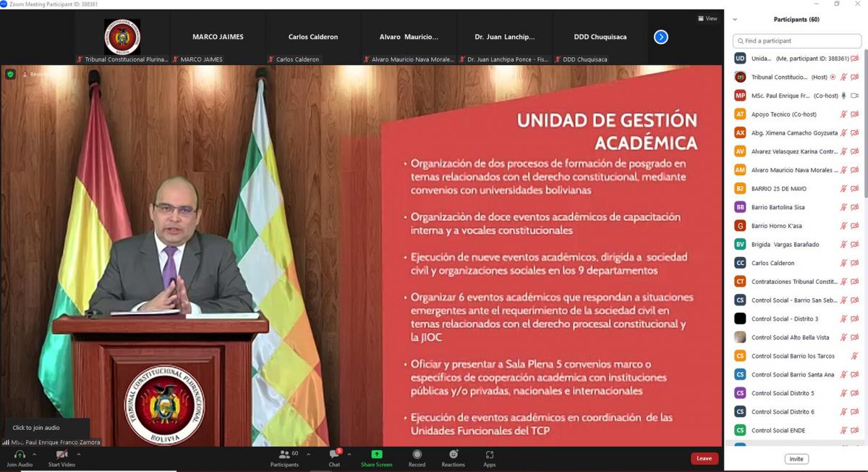Viewport: 868px width, 472px height.
Task: Click MSc. Paul Enrique's microphone icon in list
Action: click(x=843, y=96)
